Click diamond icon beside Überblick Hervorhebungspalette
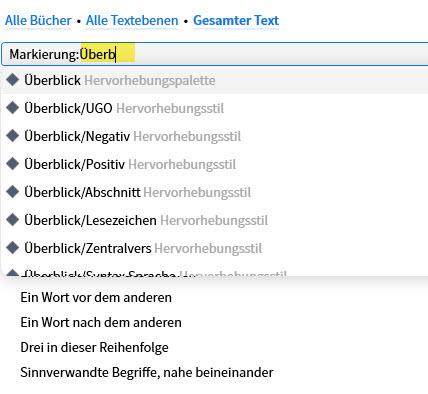 pyautogui.click(x=13, y=80)
